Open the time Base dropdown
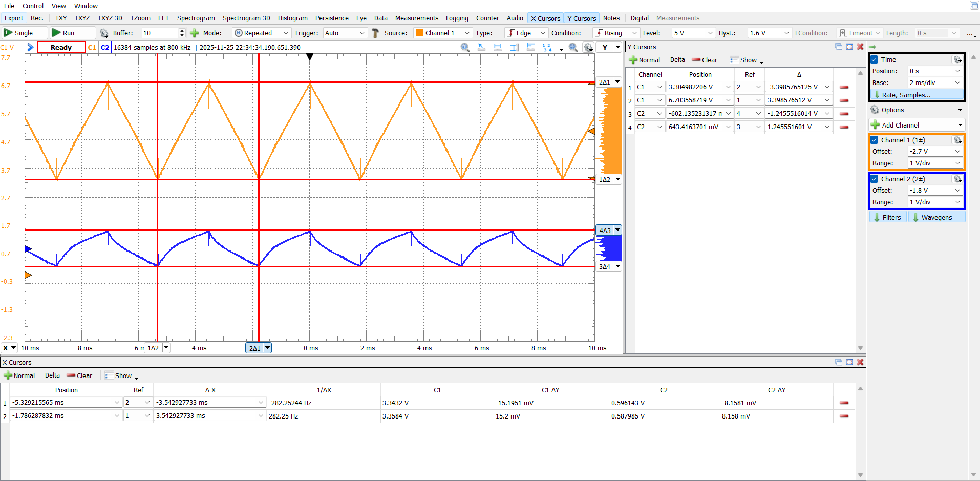 [935, 82]
